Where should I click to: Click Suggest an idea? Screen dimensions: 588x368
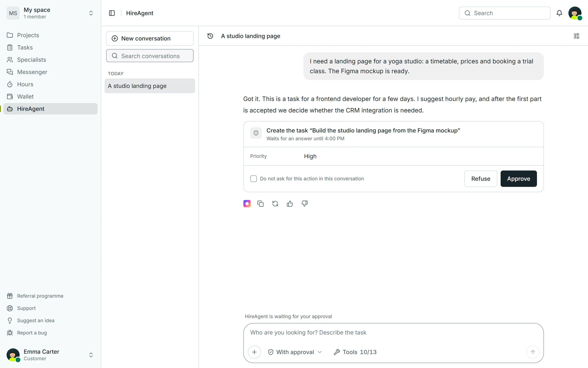click(x=50, y=321)
